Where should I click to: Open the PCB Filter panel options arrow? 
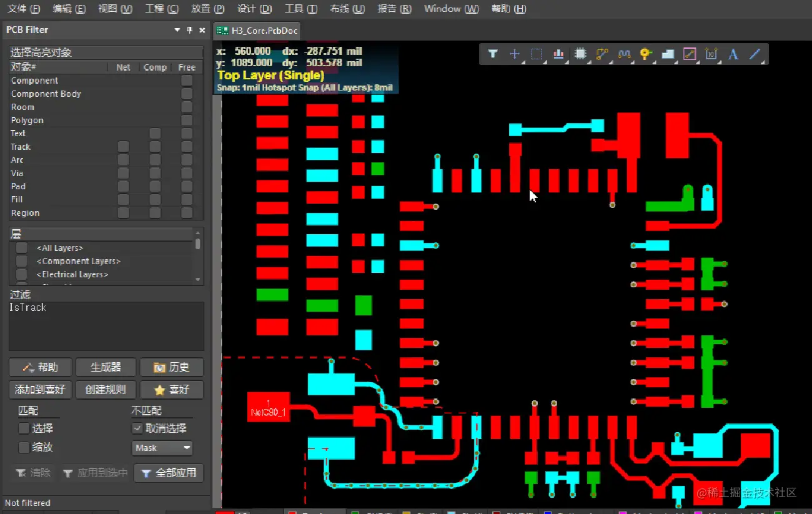pyautogui.click(x=177, y=30)
